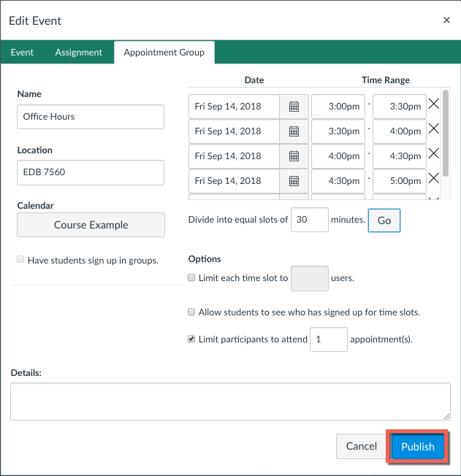Viewport: 461px width, 476px height.
Task: Open calendar picker for 3:30pm slot row
Action: click(x=294, y=131)
